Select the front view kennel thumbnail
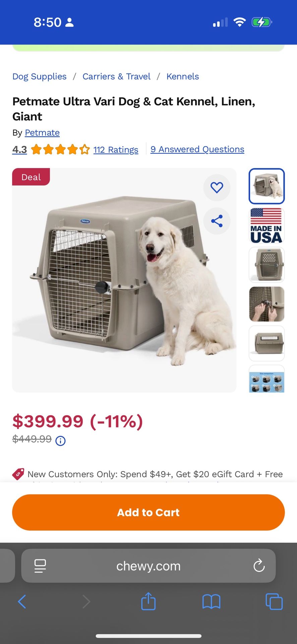This screenshot has height=644, width=297. [x=266, y=265]
